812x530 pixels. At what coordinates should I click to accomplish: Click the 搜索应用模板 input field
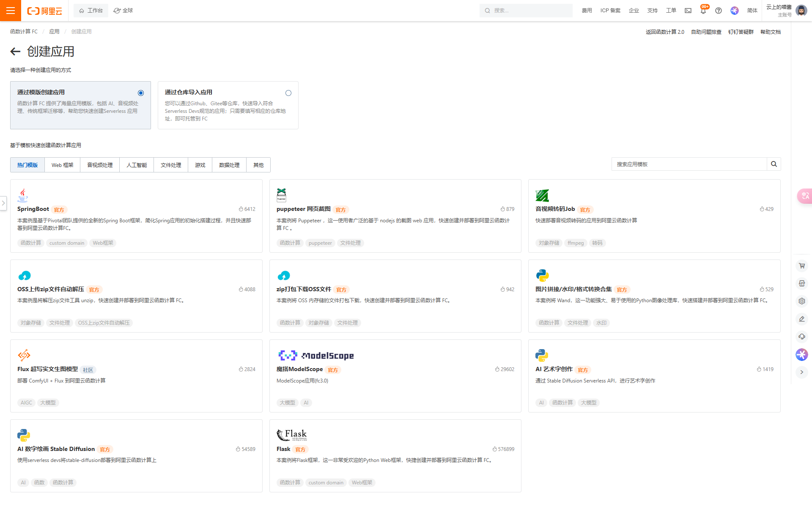[x=689, y=164]
